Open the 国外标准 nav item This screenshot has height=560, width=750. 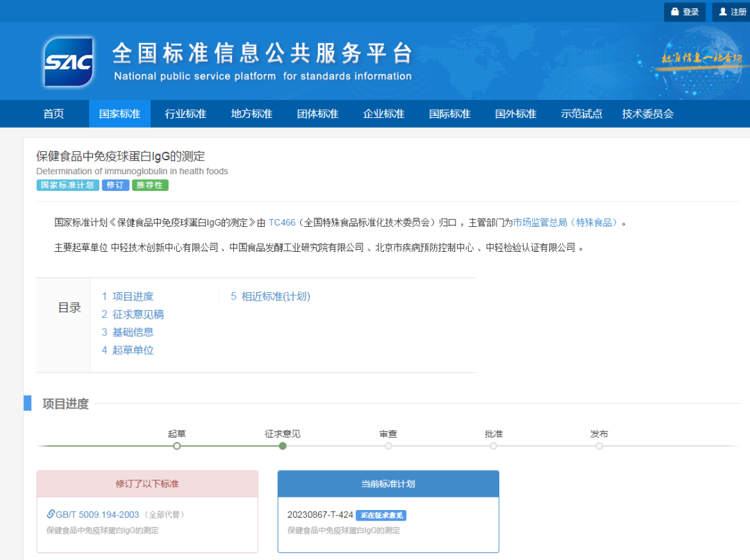(x=515, y=114)
